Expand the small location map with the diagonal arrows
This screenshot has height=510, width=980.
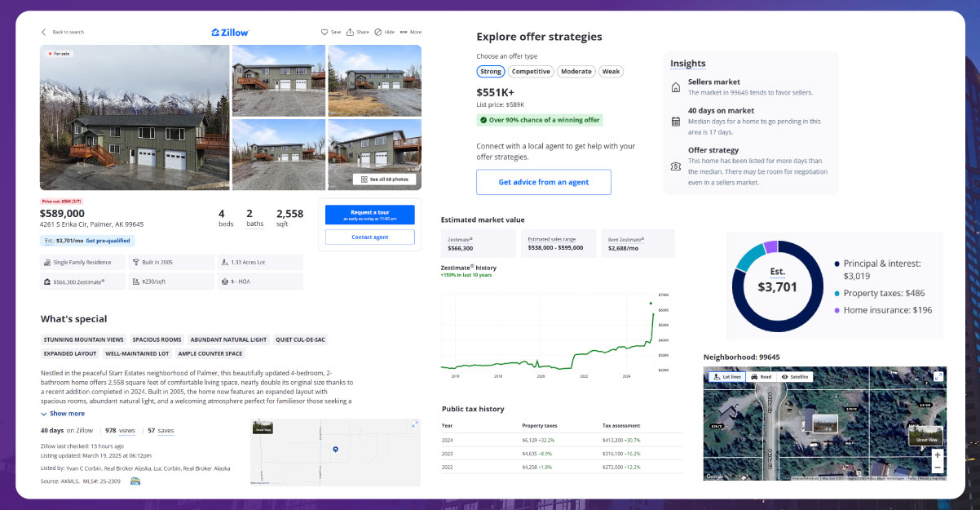[x=414, y=425]
